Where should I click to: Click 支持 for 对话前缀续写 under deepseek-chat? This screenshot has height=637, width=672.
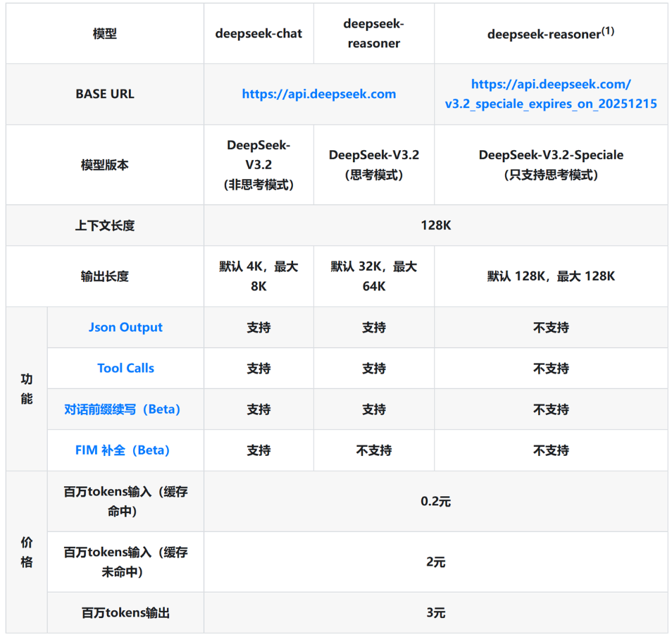(x=259, y=409)
